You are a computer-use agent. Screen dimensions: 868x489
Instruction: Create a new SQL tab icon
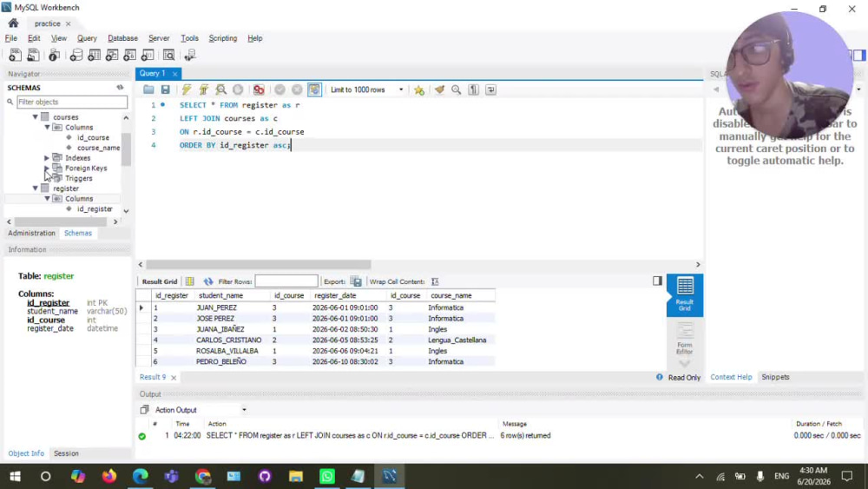(x=15, y=55)
